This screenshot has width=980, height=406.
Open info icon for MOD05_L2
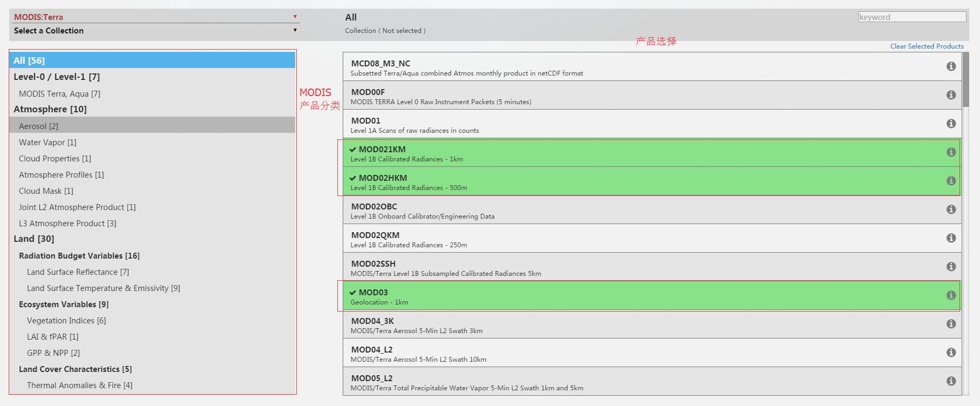click(951, 381)
